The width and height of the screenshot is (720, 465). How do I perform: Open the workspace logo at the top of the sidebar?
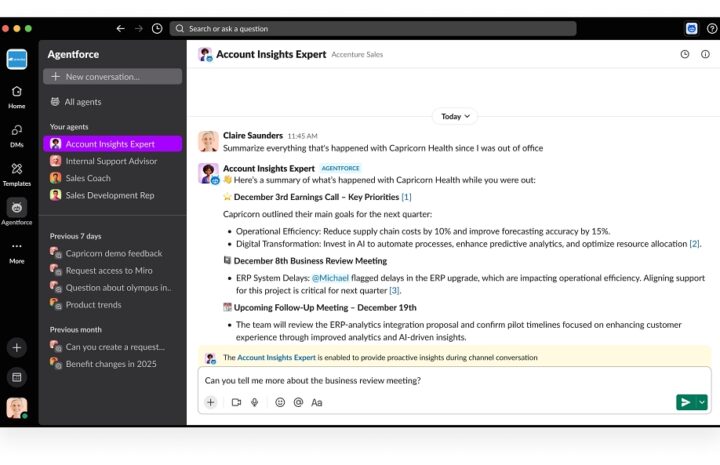tap(17, 59)
